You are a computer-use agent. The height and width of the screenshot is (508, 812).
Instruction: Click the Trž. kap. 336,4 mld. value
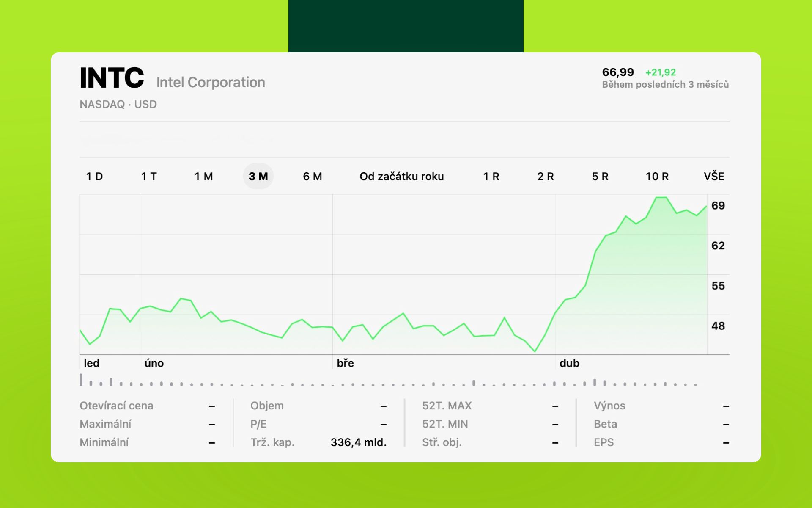click(358, 442)
